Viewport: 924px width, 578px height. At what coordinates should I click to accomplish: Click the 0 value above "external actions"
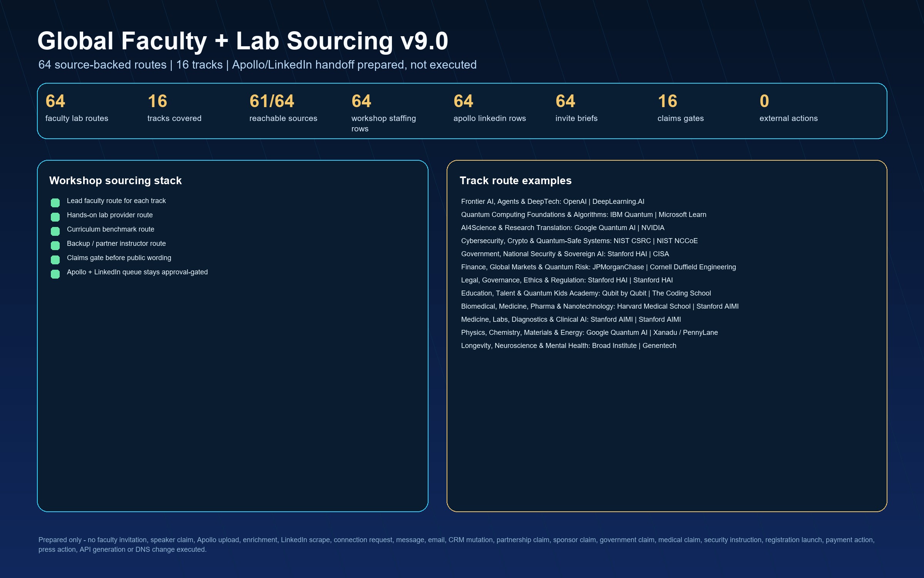point(764,101)
